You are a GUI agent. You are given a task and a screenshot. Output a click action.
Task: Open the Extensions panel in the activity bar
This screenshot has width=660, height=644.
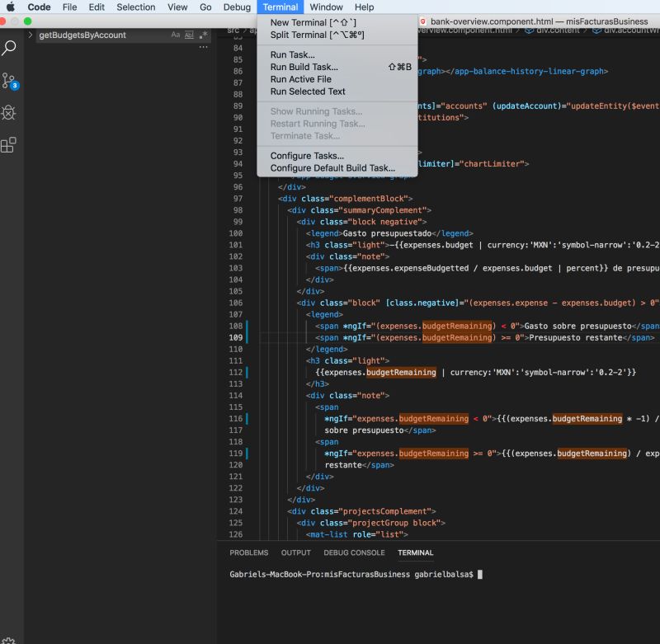[x=7, y=146]
